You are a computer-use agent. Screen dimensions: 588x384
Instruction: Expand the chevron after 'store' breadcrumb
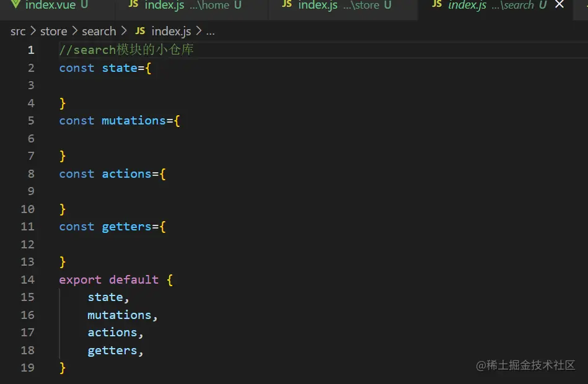click(74, 31)
